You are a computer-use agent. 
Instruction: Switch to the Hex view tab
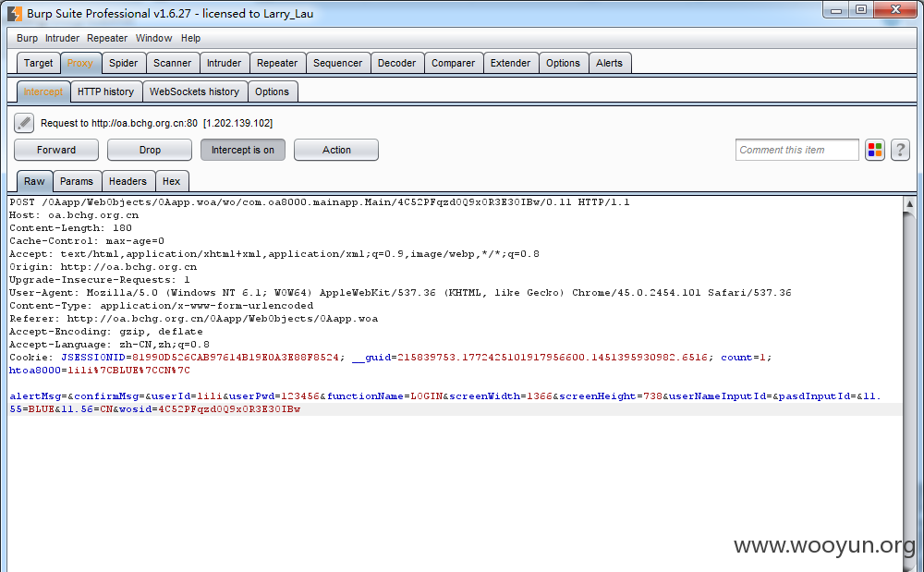172,181
